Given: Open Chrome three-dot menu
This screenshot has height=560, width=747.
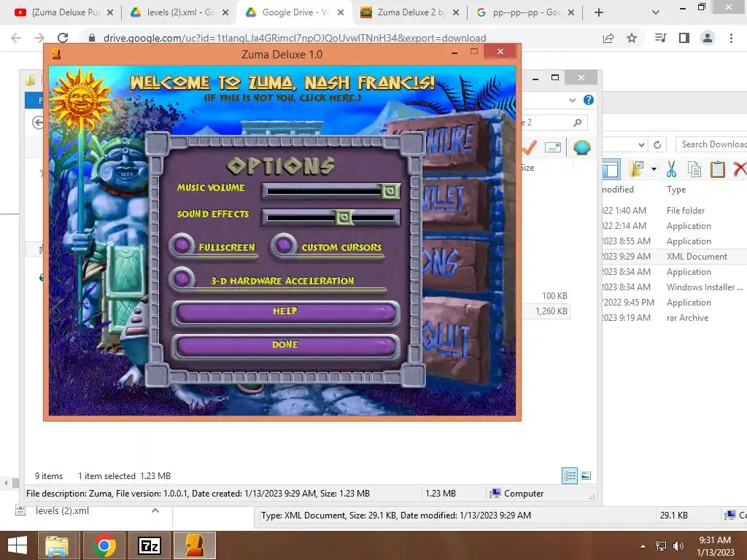Looking at the screenshot, I should [731, 38].
